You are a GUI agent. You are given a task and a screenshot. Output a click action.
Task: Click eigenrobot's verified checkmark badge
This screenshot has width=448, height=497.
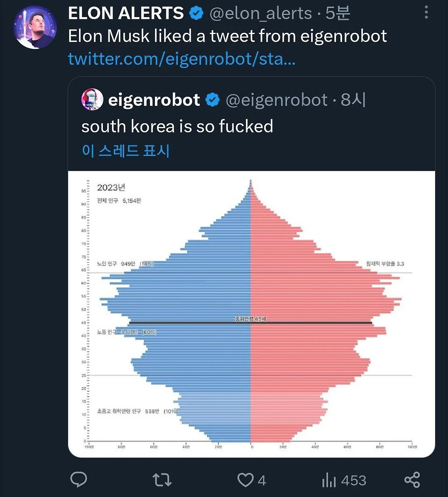[213, 100]
